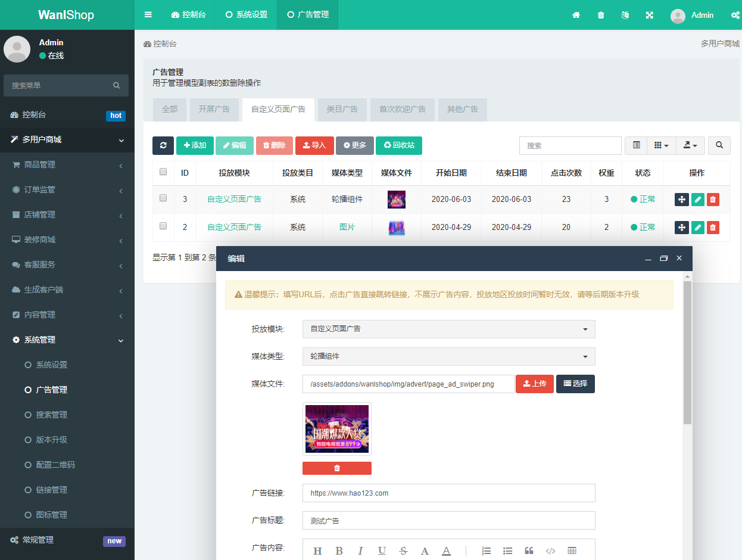Click the search icon in menu search box
The height and width of the screenshot is (560, 742).
[x=117, y=85]
